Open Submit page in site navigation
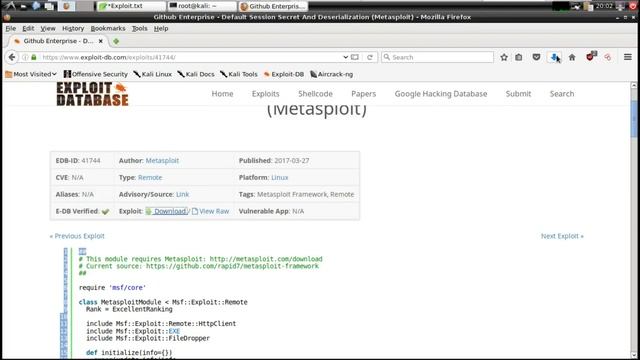This screenshot has width=640, height=360. click(518, 94)
